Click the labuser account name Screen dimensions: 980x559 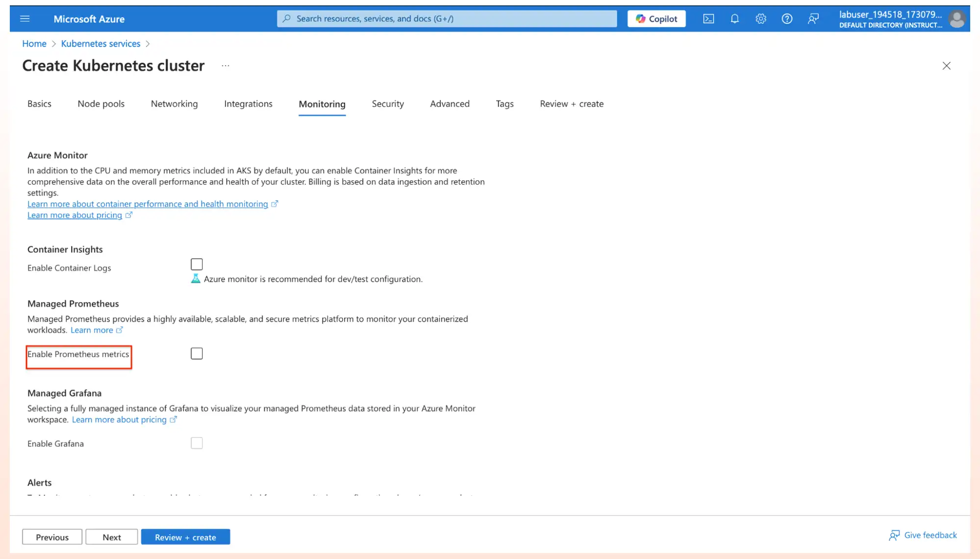click(890, 15)
